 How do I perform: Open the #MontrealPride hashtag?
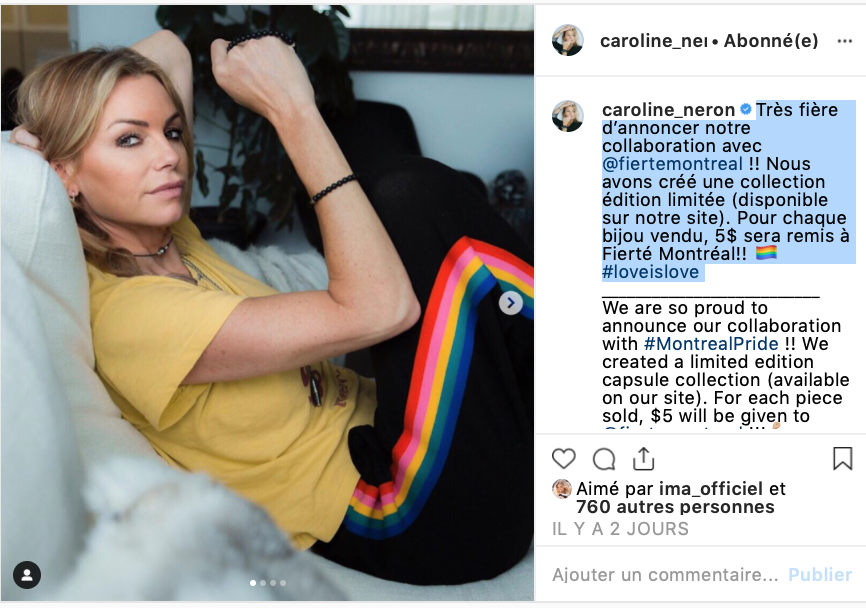click(x=711, y=344)
